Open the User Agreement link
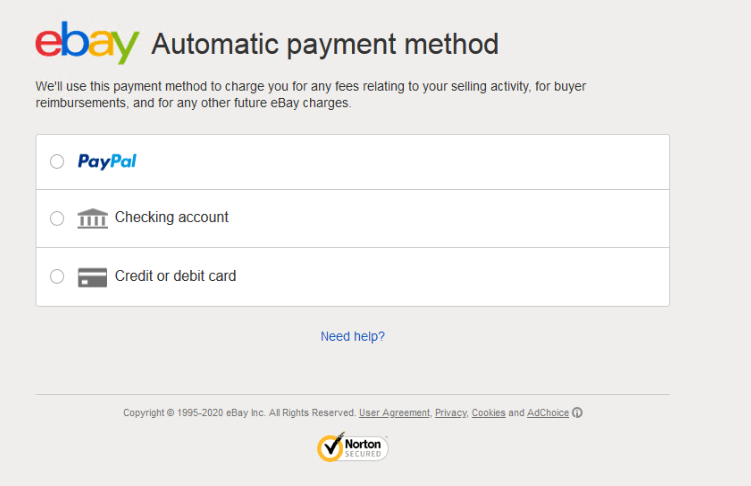 pyautogui.click(x=394, y=412)
